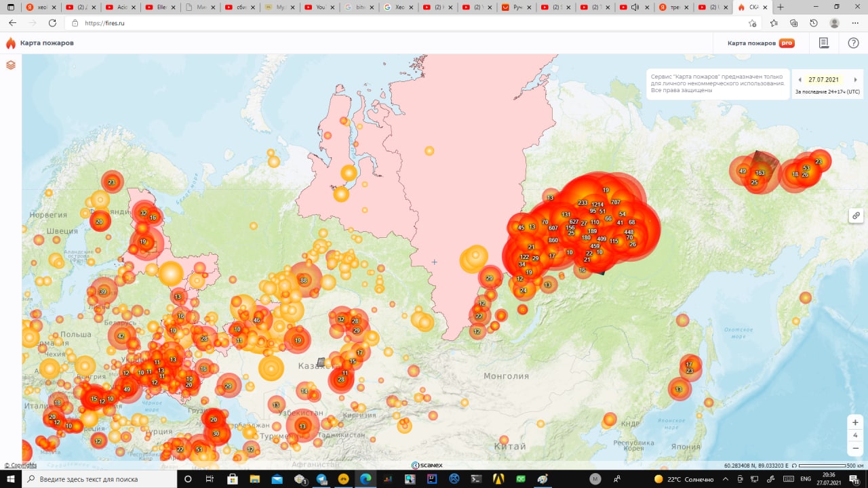Screen dimensions: 868x488
Task: Select the fire cluster labeled 46
Action: click(x=256, y=320)
